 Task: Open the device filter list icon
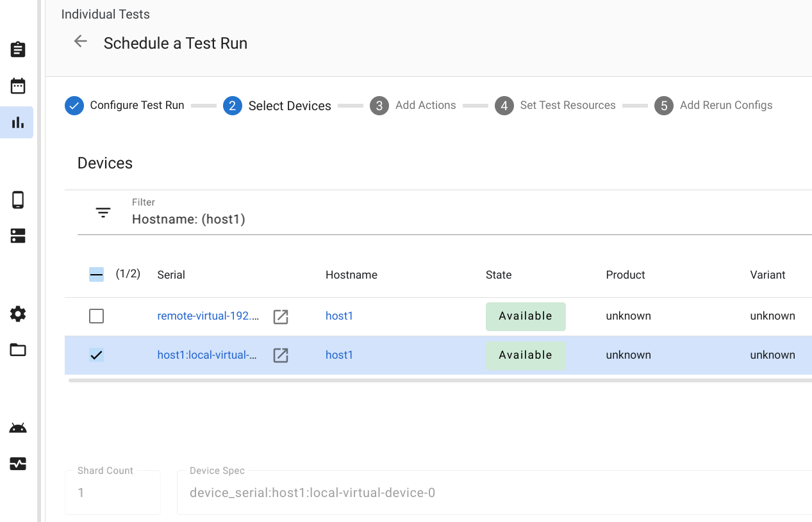(x=103, y=213)
